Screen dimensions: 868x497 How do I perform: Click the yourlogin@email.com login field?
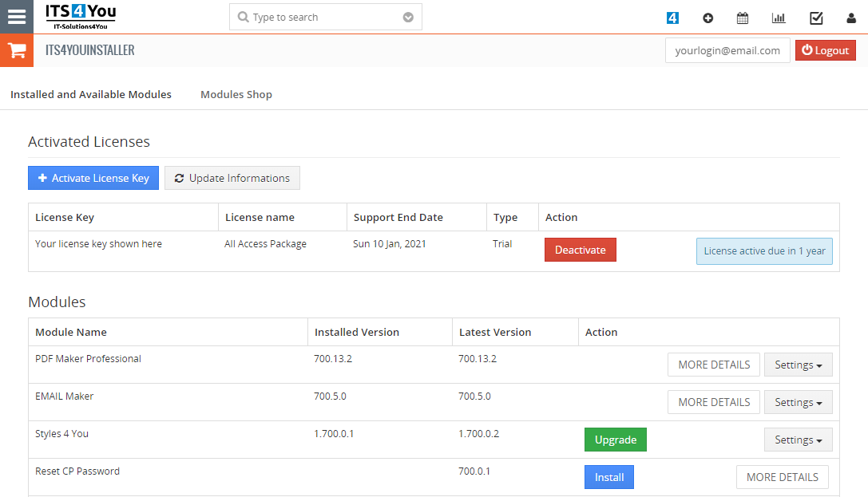[727, 50]
